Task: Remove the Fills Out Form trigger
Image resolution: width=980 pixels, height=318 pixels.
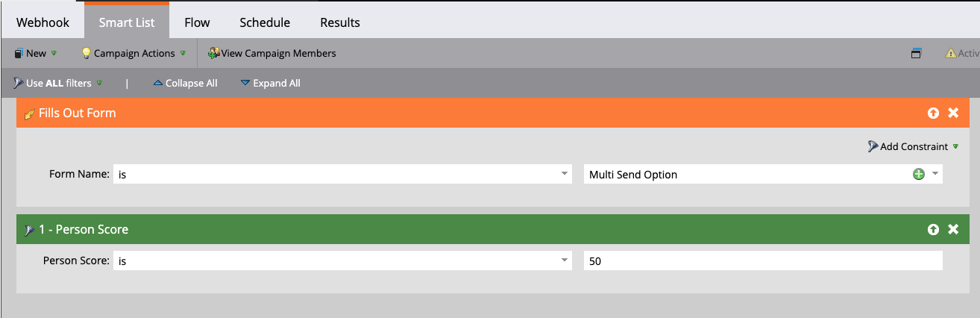Action: 952,113
